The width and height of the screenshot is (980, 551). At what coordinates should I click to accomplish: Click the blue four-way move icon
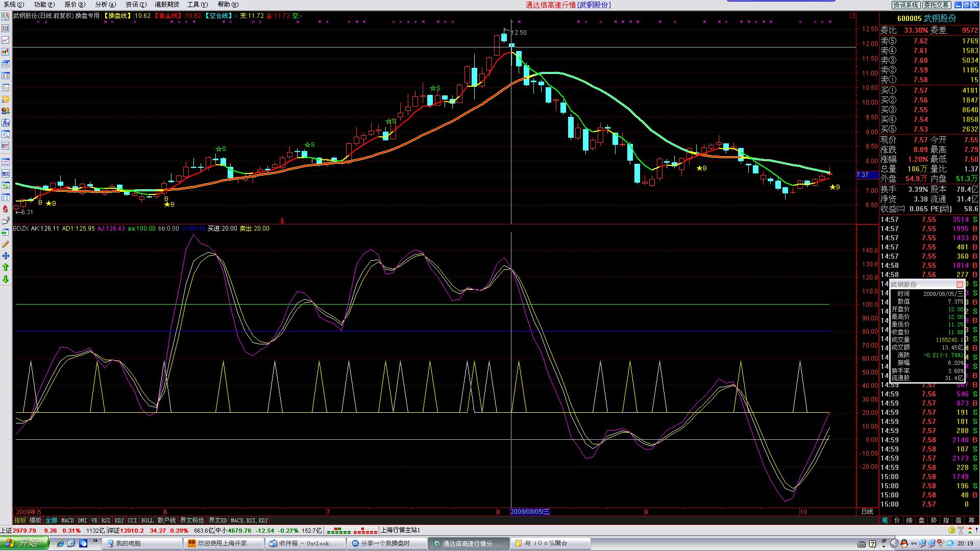(6, 256)
